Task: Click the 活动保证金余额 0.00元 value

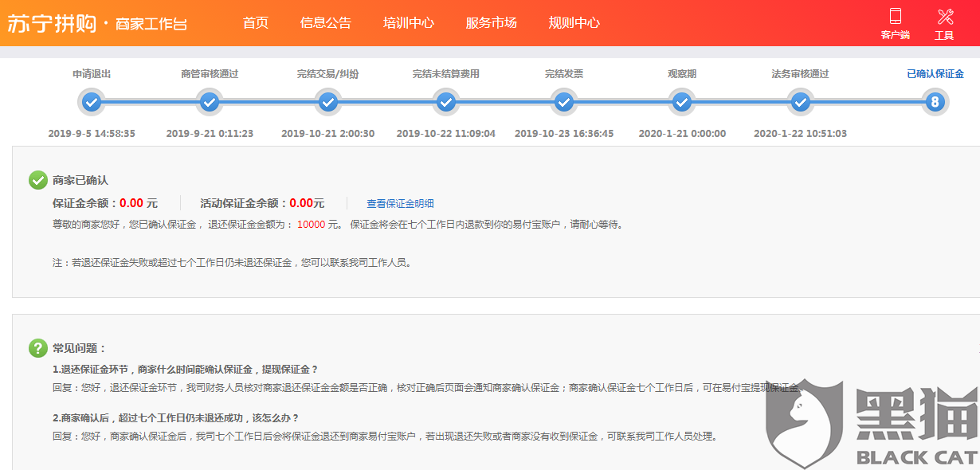Action: (307, 203)
